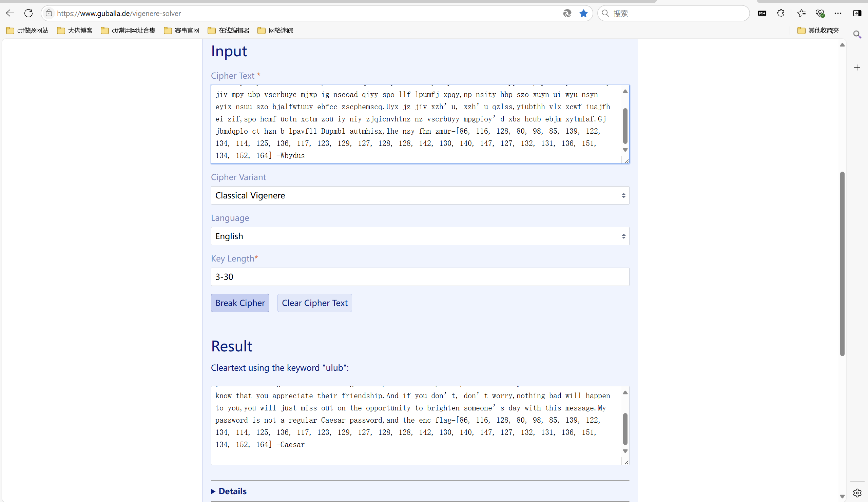Reload the page with refresh icon
The height and width of the screenshot is (502, 868).
[28, 13]
